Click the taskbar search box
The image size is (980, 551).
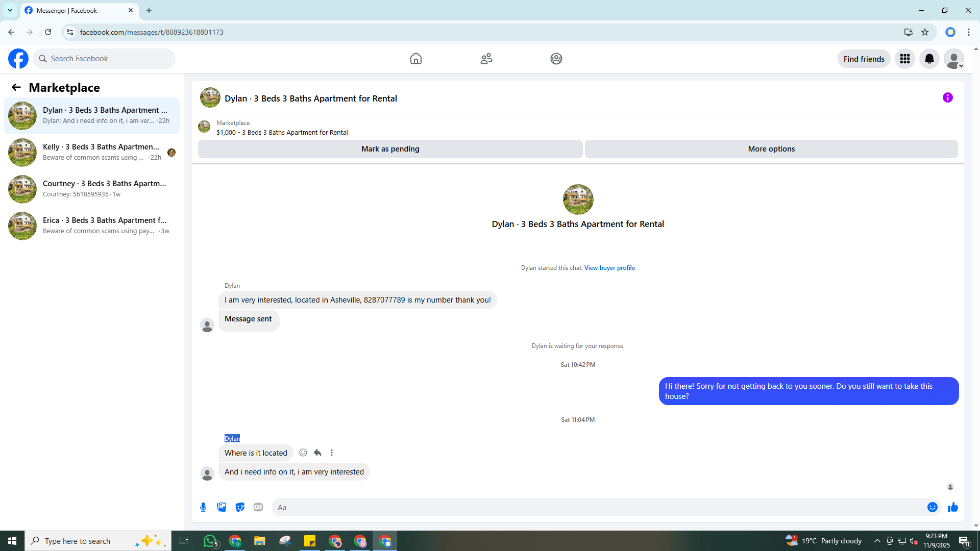click(98, 541)
